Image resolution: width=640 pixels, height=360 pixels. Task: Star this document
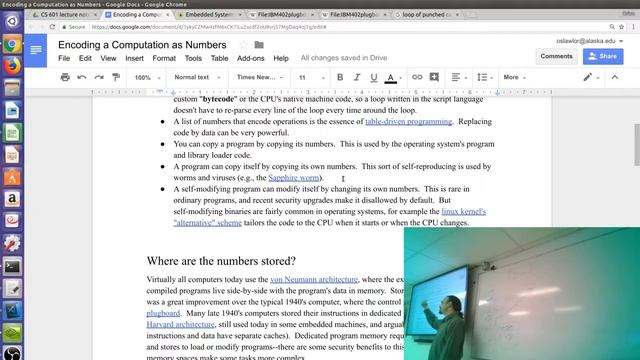coord(244,45)
